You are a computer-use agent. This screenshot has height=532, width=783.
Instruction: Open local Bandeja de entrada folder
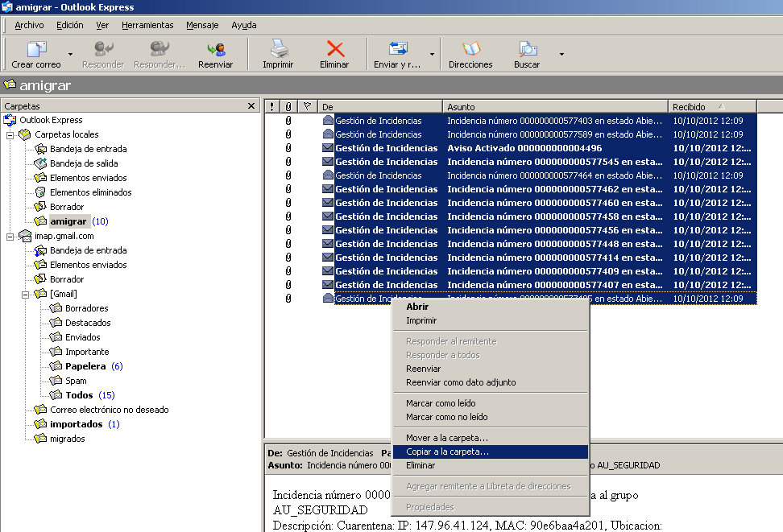click(88, 149)
